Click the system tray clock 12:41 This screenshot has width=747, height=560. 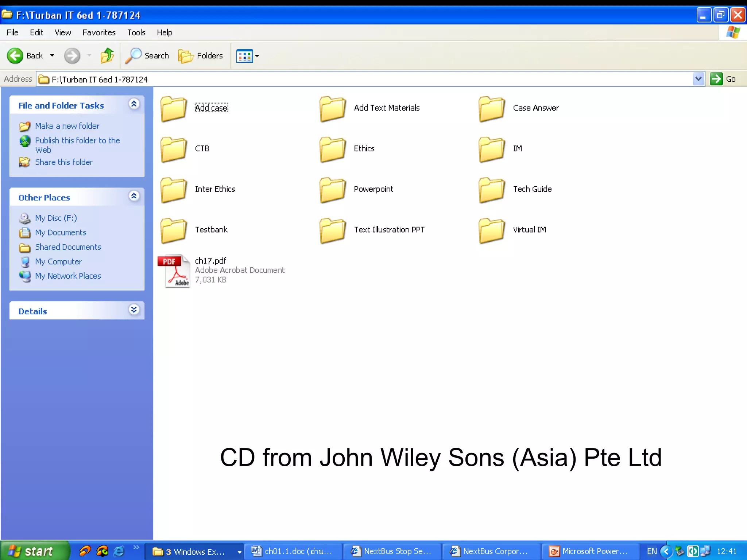click(726, 551)
